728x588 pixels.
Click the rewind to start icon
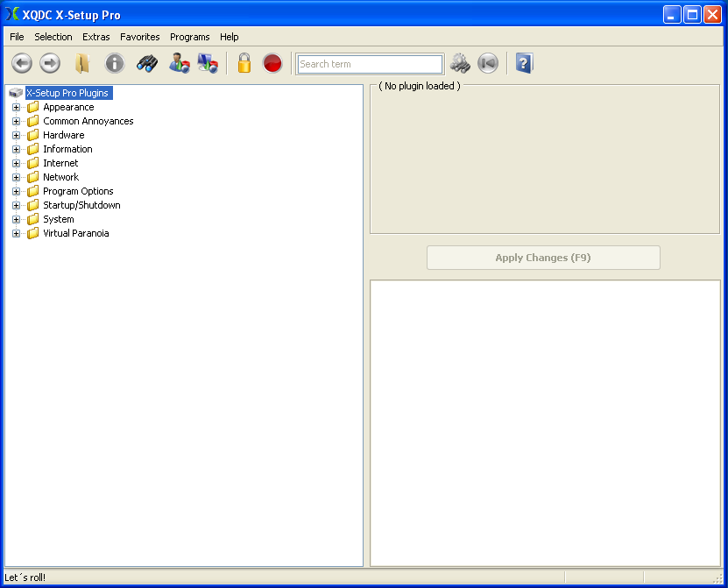point(488,63)
